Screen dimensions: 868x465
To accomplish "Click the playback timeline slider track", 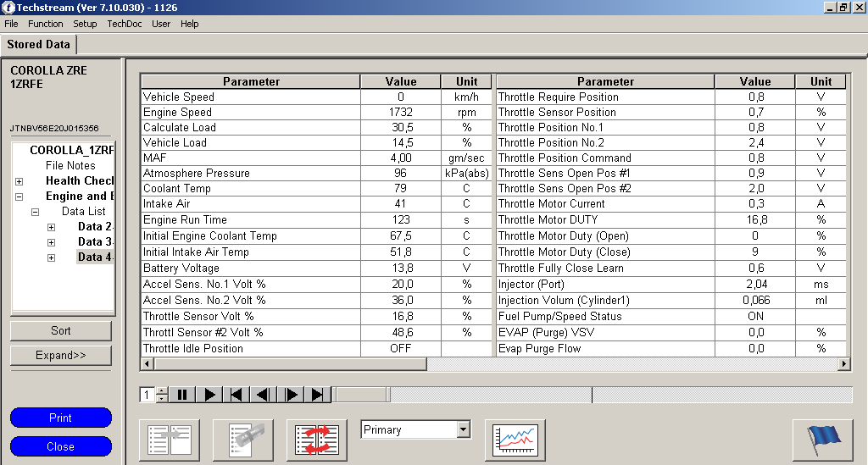I will pos(593,395).
